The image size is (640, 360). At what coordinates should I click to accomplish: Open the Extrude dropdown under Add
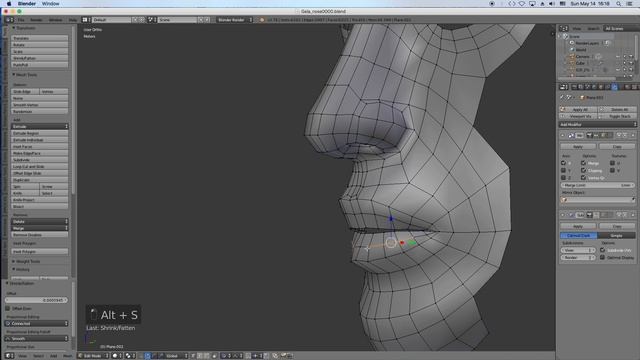(x=40, y=127)
